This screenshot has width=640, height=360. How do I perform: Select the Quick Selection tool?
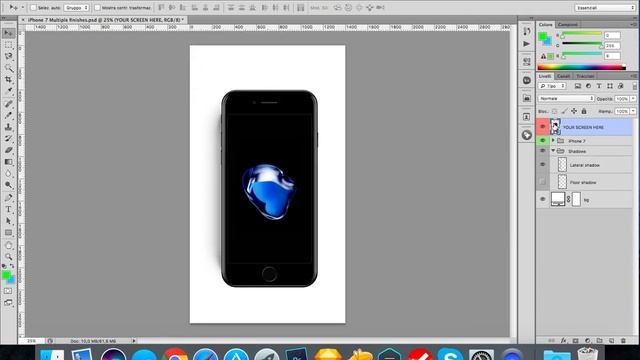pos(8,67)
